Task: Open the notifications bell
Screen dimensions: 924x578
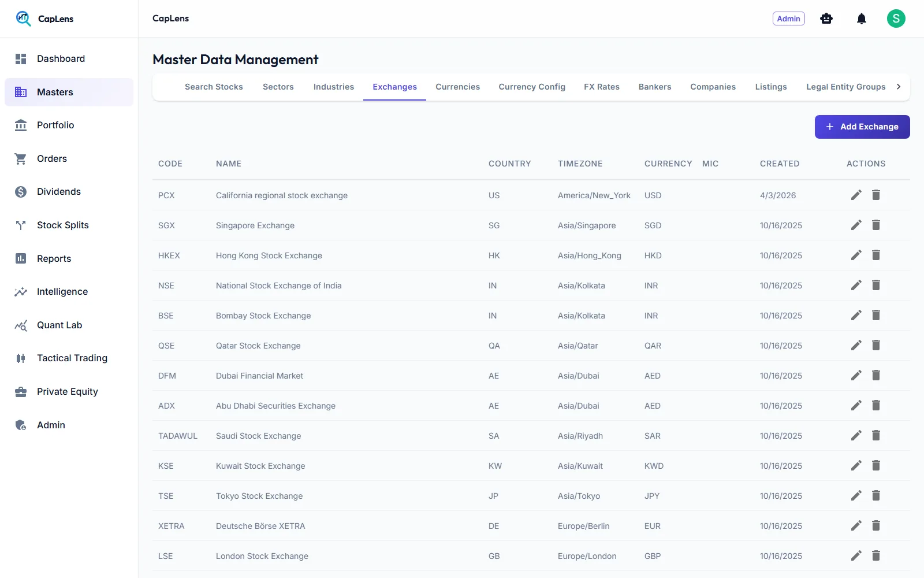Action: (861, 19)
